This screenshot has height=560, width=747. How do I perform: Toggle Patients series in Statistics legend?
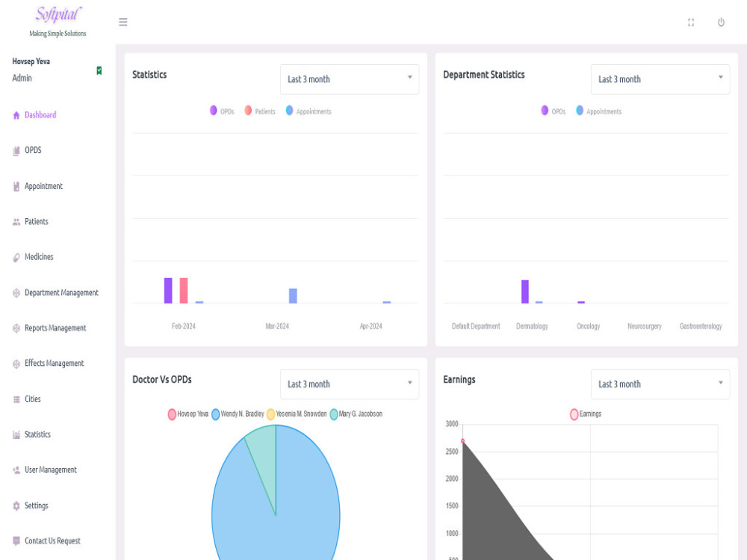260,111
